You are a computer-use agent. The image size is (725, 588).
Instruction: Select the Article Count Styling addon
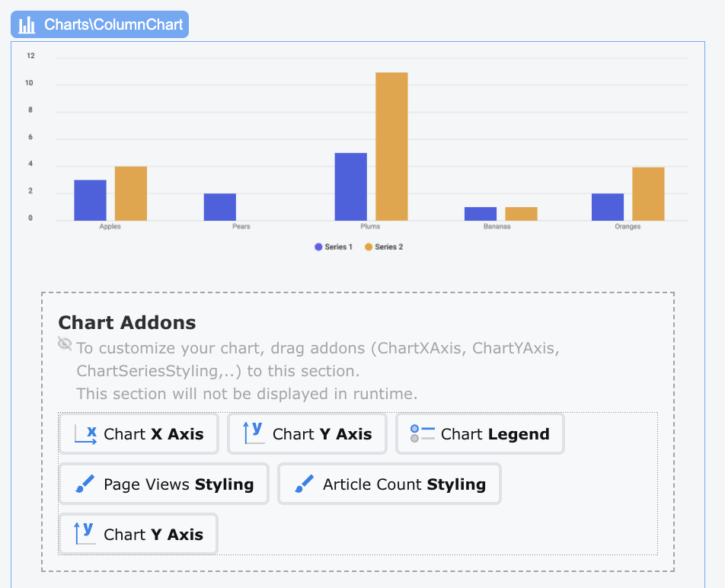[388, 483]
